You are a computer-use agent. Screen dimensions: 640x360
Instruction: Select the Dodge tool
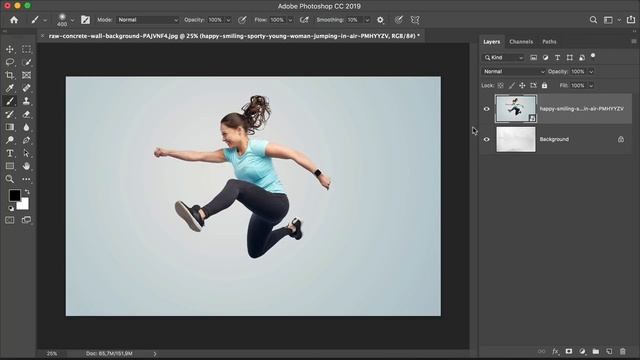10,140
